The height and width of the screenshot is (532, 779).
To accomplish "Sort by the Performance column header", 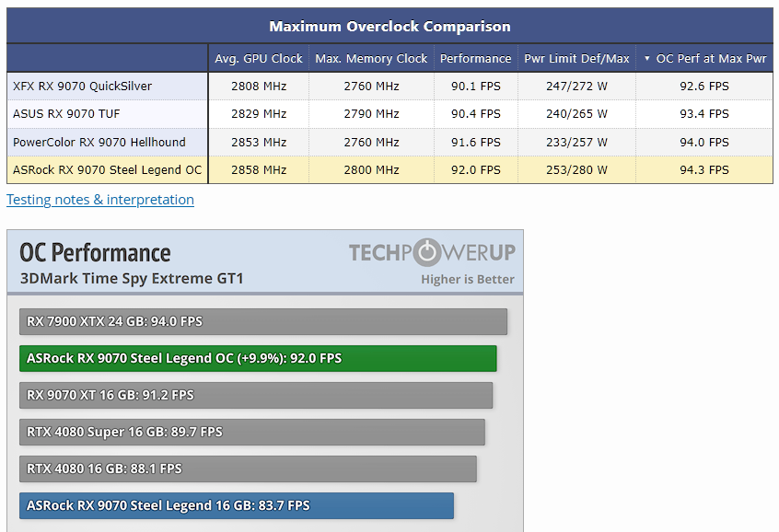I will 475,58.
